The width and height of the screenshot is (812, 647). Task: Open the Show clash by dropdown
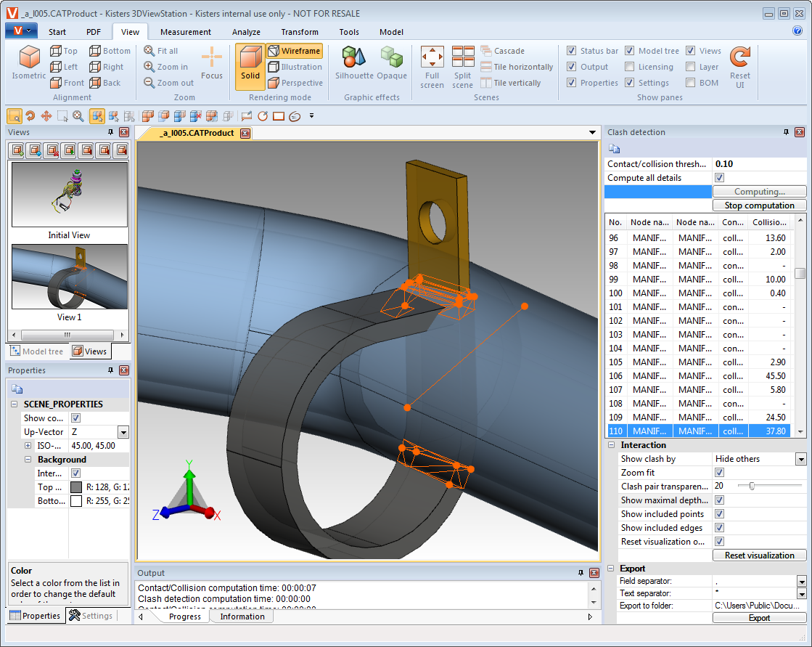tap(801, 459)
